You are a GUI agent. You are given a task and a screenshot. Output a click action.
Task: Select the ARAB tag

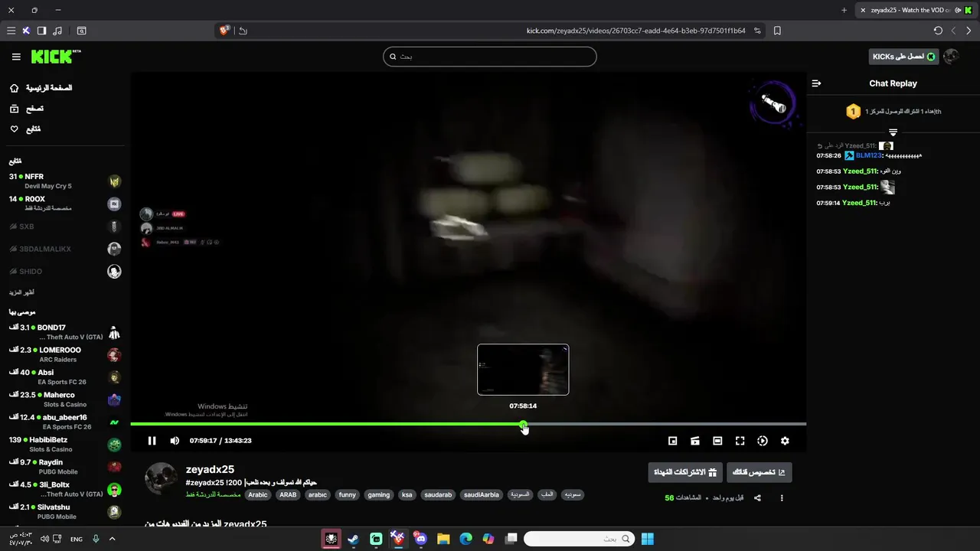(288, 495)
